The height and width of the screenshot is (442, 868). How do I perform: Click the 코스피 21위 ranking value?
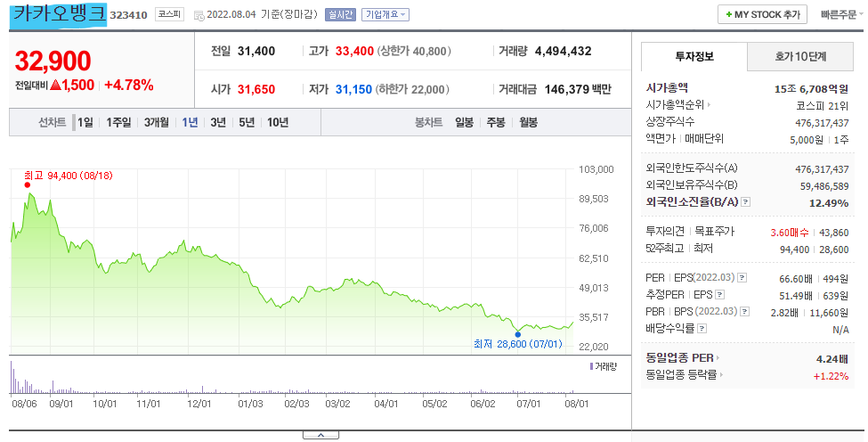click(822, 106)
